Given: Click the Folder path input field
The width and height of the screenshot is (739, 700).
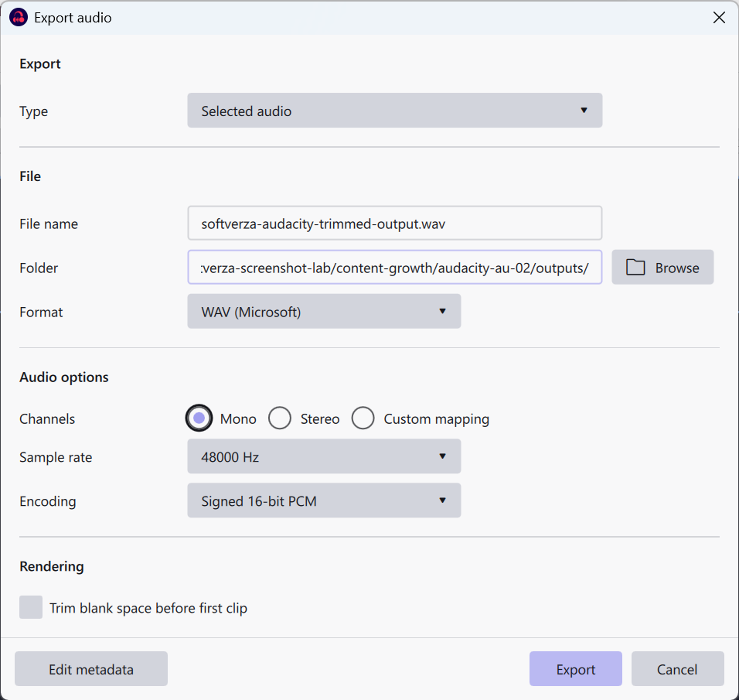Looking at the screenshot, I should point(394,268).
